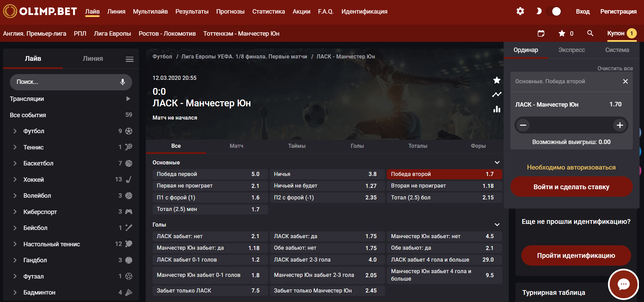The image size is (644, 302).
Task: Click the microphone icon in search field
Action: pyautogui.click(x=123, y=82)
